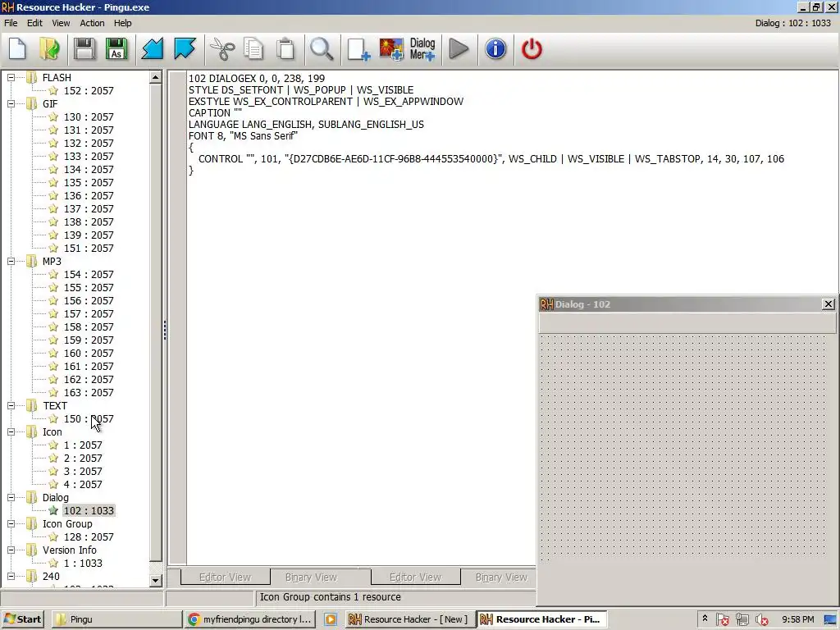Collapse the Dialog folder node
The image size is (840, 630).
point(11,498)
